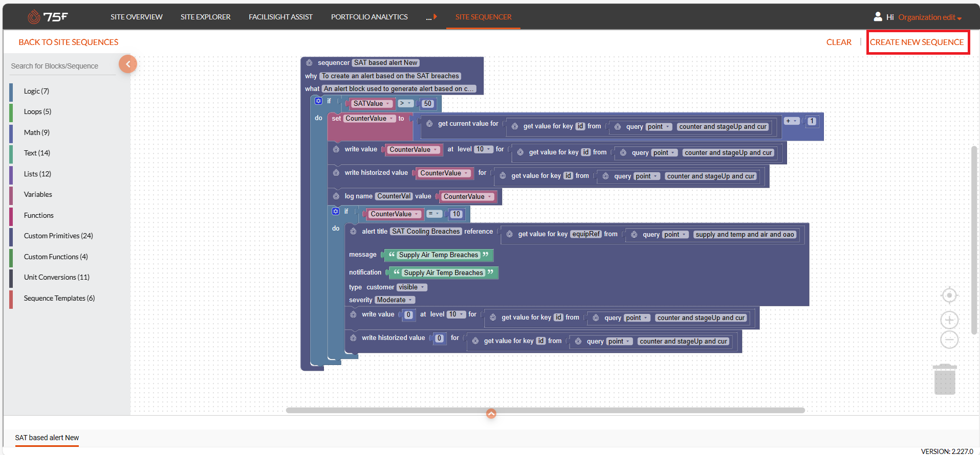Select the SITE SEQUENCER tab
Screen dimensions: 980x455
point(483,17)
